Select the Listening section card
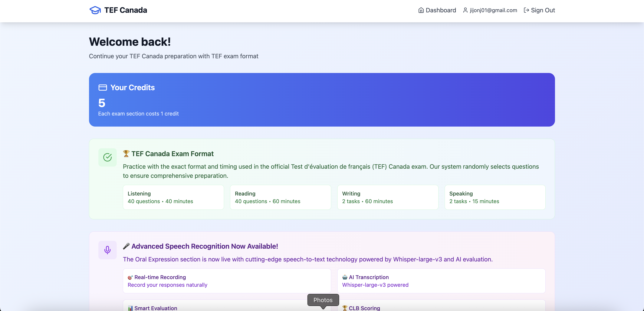 173,197
